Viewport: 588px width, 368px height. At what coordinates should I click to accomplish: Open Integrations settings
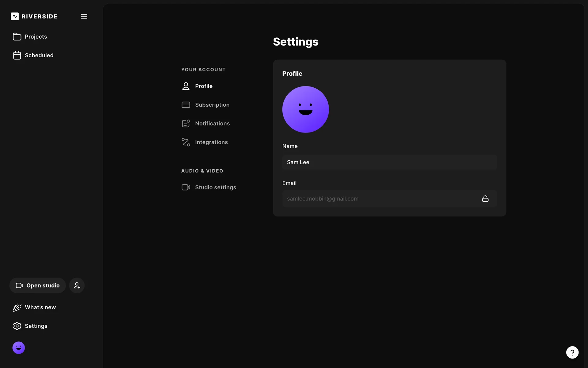(211, 142)
